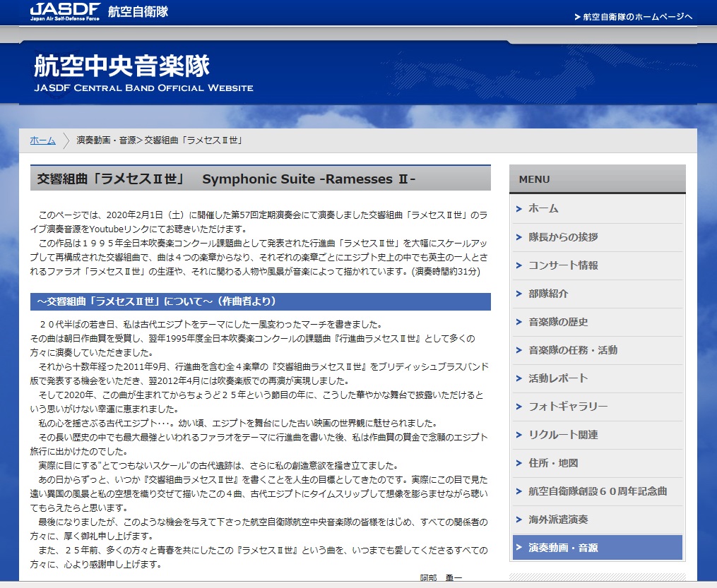
Task: Go to 海外派遣演奏 page
Action: (558, 520)
